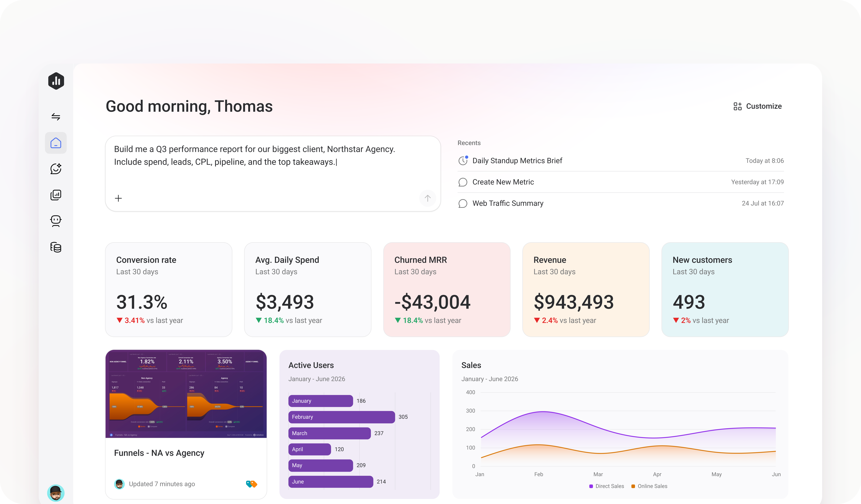Open the data sources database icon
Image resolution: width=861 pixels, height=504 pixels.
[x=56, y=247]
